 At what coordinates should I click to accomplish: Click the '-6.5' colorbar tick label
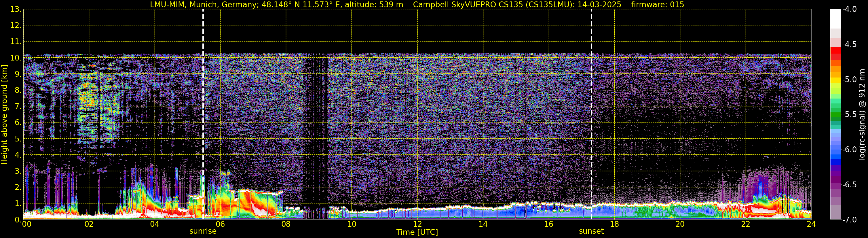tap(849, 185)
